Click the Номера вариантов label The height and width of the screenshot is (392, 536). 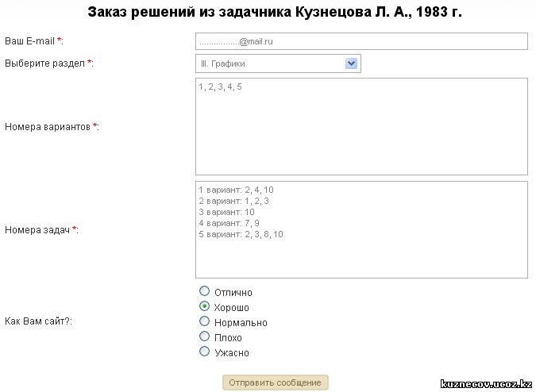(52, 127)
